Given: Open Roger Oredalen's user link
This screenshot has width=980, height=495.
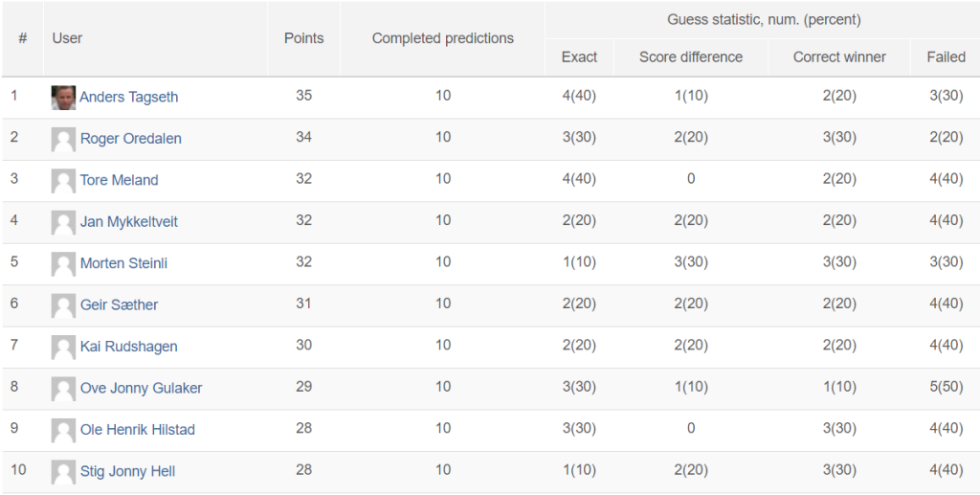Looking at the screenshot, I should (130, 138).
